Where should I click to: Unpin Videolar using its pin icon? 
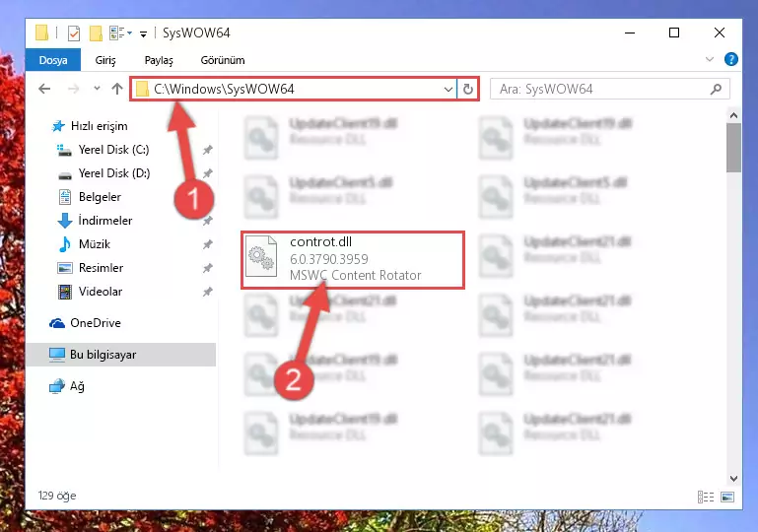207,292
